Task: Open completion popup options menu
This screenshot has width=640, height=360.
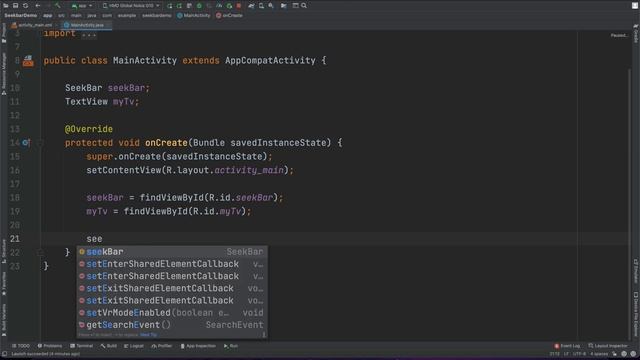Action: (x=264, y=335)
